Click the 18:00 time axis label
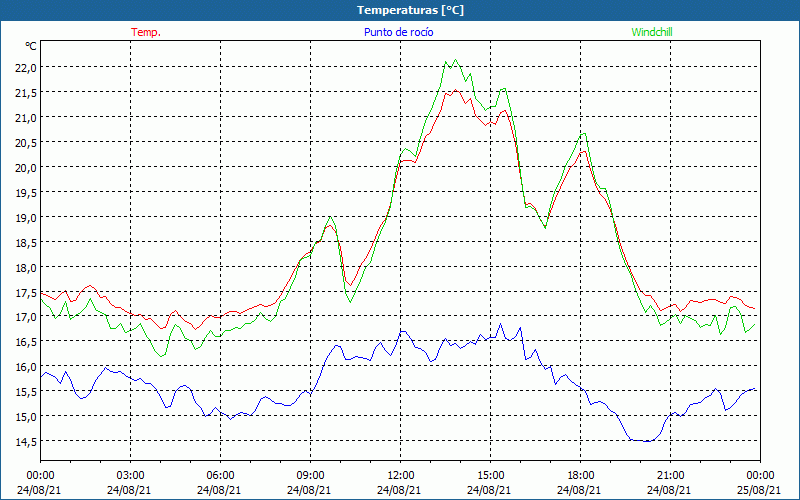 pos(581,476)
